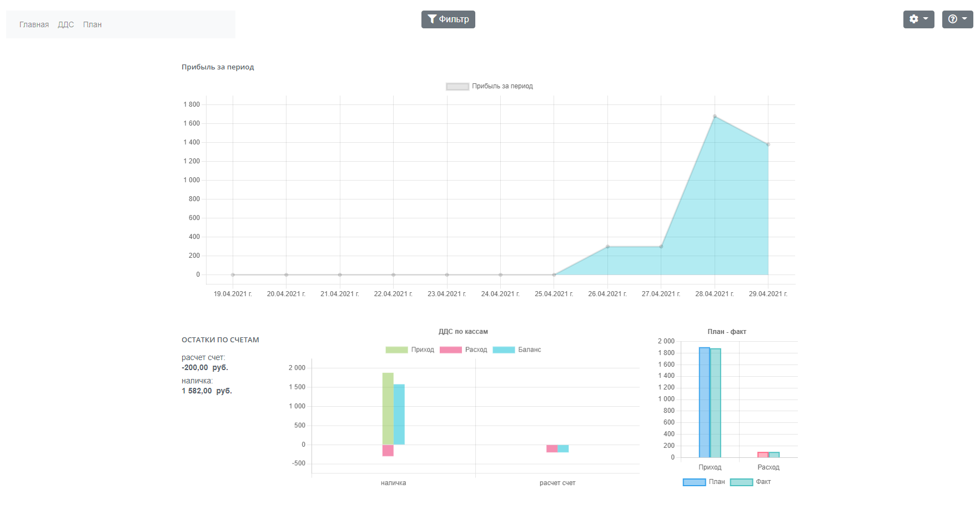The image size is (980, 529).
Task: Click the pink Расход bar under наличка
Action: coord(388,451)
